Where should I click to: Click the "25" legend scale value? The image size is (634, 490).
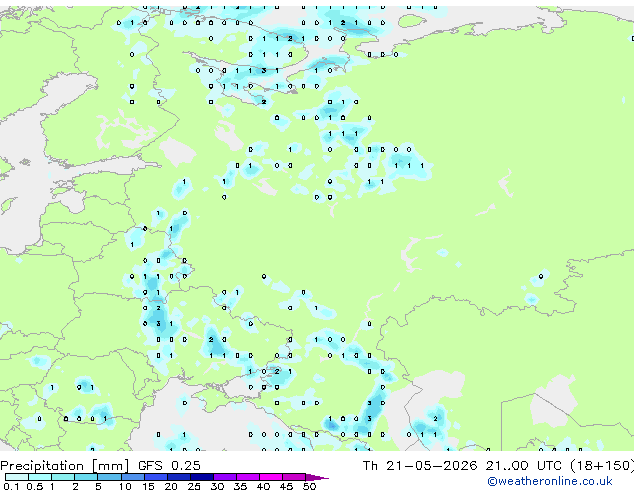194,486
